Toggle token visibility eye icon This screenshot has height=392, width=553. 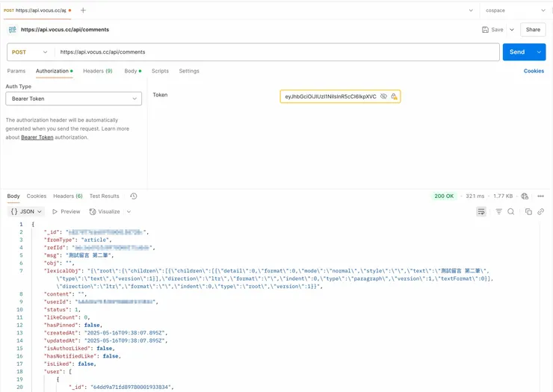[x=383, y=96]
